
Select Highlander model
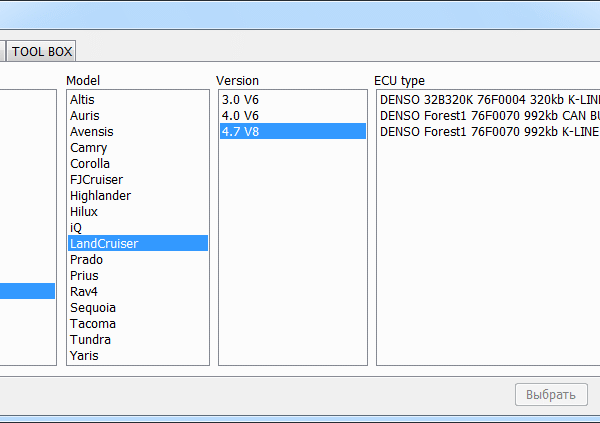[x=138, y=196]
